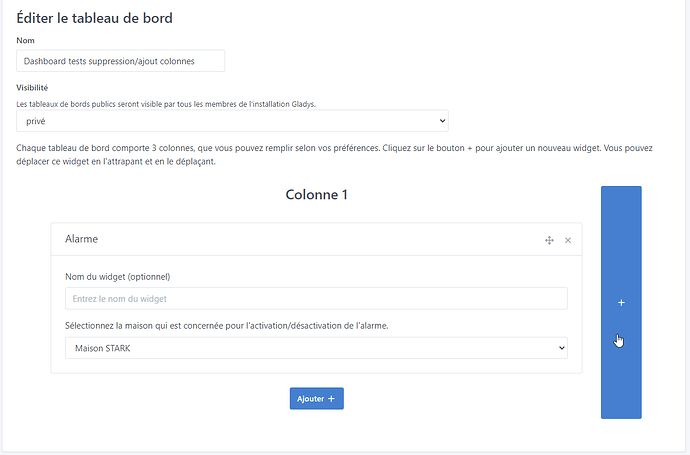The width and height of the screenshot is (690, 455).
Task: Click the Colonne 1 heading
Action: [316, 195]
